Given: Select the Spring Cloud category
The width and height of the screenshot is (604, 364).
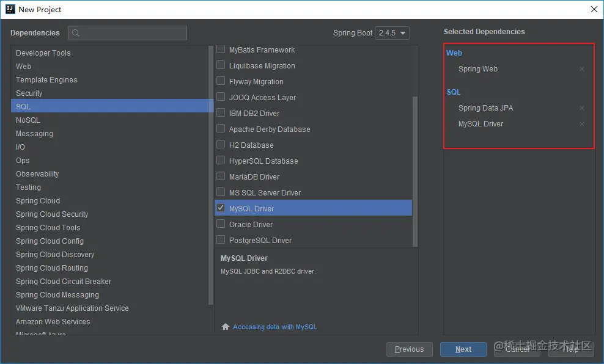Looking at the screenshot, I should pos(110,202).
